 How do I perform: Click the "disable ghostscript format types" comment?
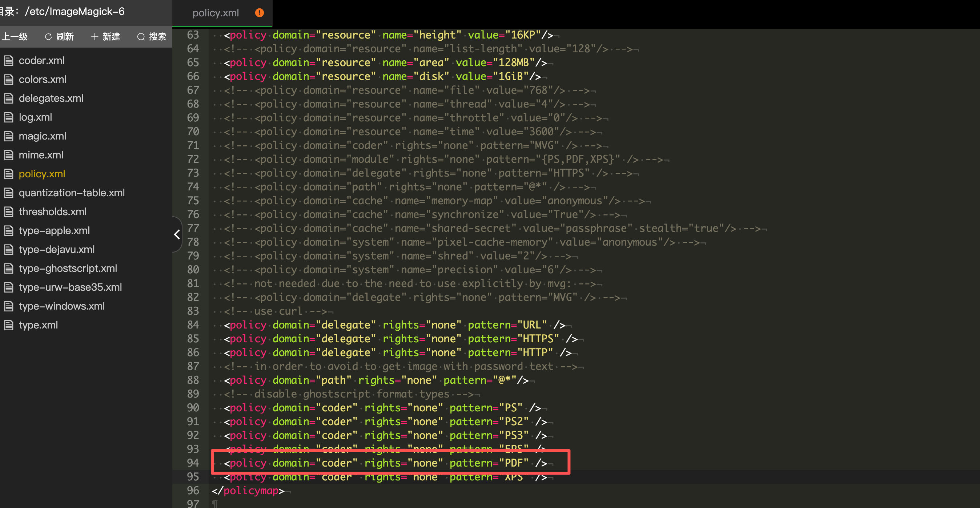point(349,394)
